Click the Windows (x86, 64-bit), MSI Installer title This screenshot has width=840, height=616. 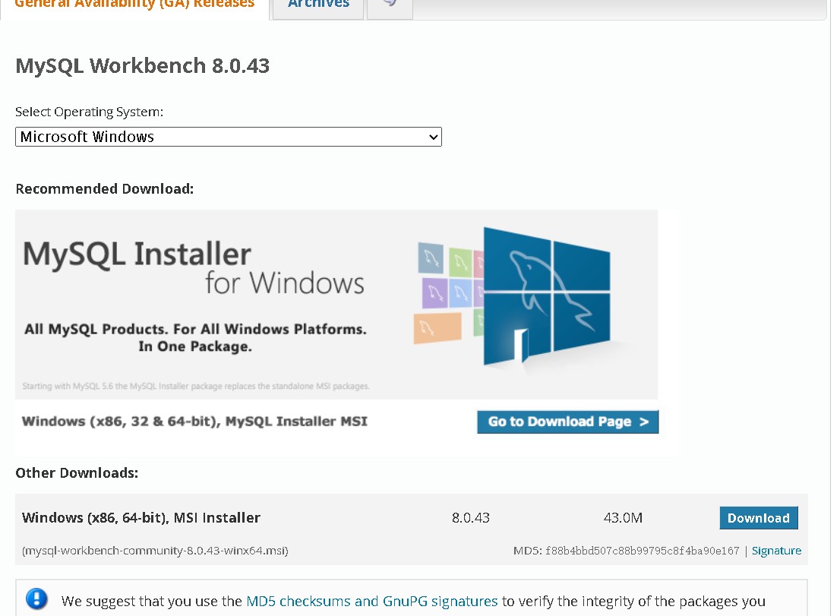click(x=141, y=518)
